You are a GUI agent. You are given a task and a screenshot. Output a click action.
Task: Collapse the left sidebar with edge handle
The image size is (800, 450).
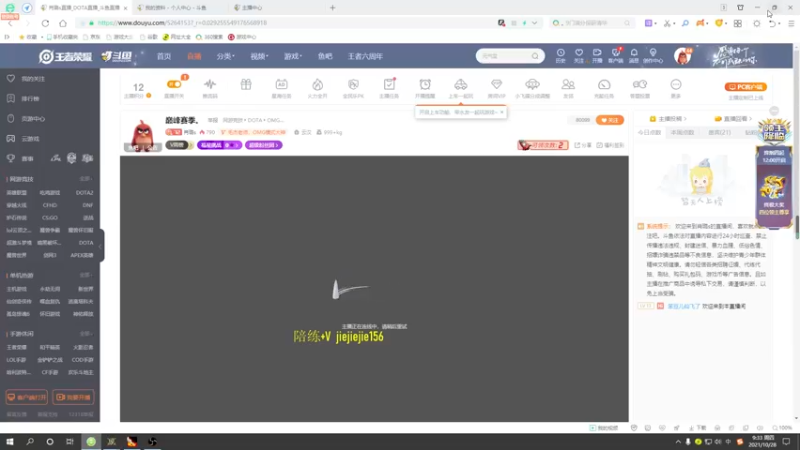coord(101,245)
